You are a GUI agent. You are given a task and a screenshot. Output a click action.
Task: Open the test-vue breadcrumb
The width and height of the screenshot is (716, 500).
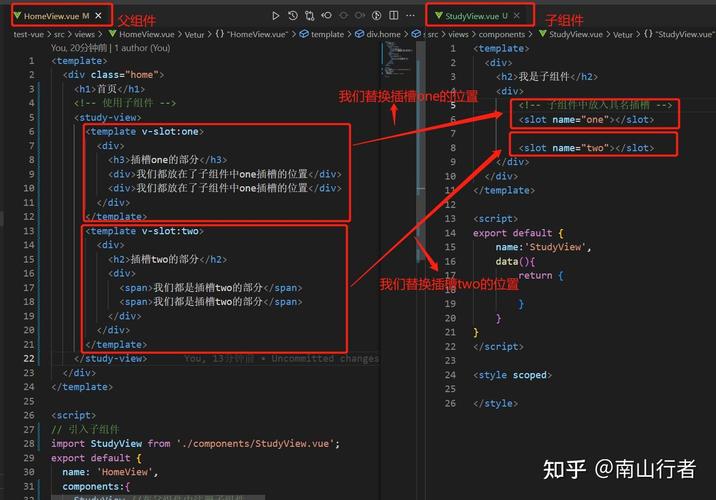[28, 34]
